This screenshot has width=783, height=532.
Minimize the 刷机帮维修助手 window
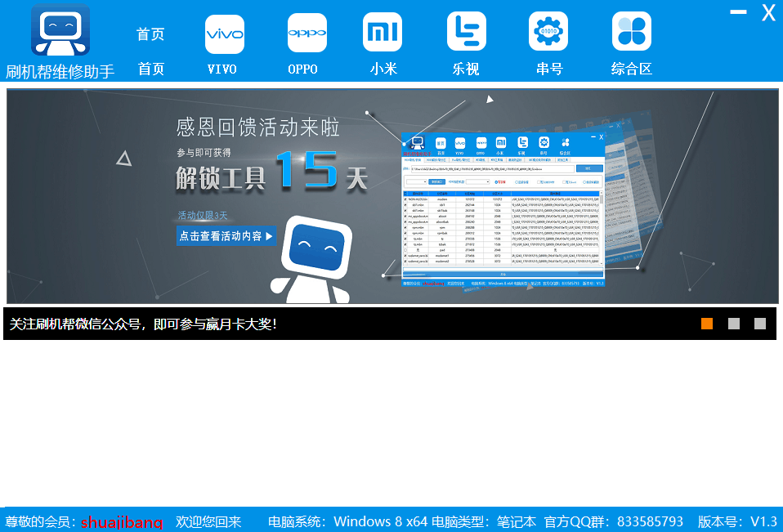[x=738, y=12]
